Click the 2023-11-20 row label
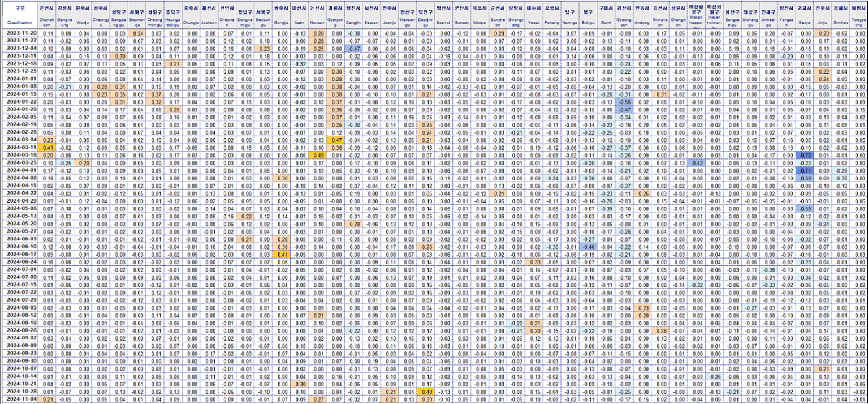 tap(19, 34)
